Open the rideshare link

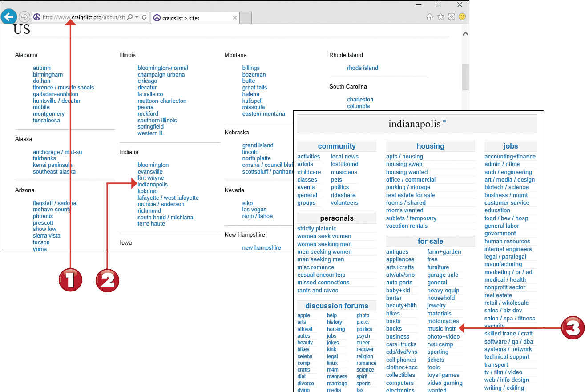[343, 195]
